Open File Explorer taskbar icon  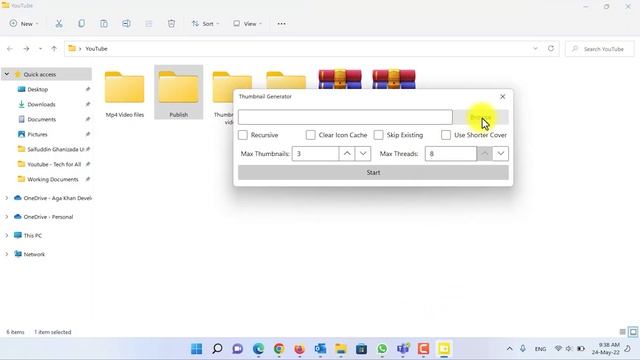[x=341, y=349]
